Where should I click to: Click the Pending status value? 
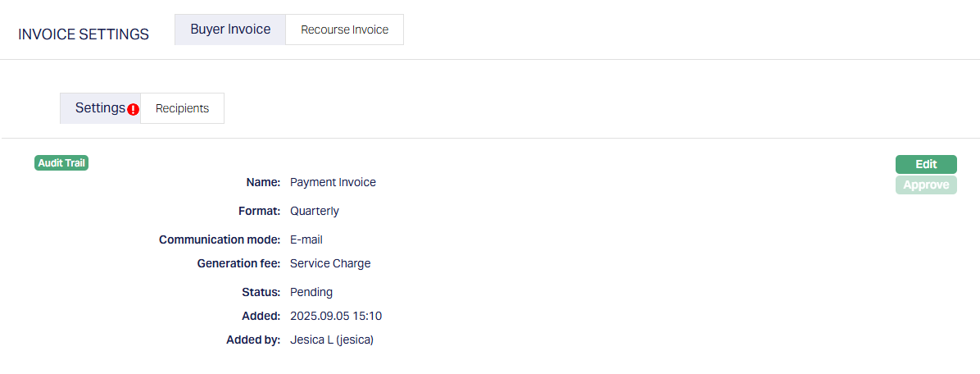pos(311,292)
